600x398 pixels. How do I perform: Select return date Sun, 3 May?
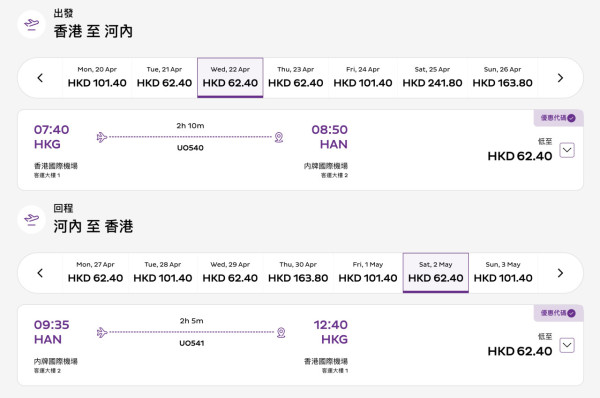point(503,273)
